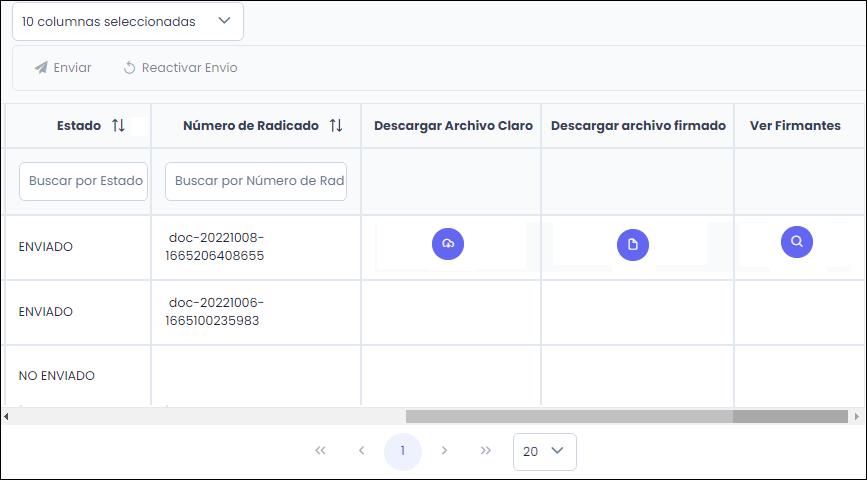Go to first page double-arrow
Image resolution: width=868 pixels, height=480 pixels.
click(x=320, y=451)
